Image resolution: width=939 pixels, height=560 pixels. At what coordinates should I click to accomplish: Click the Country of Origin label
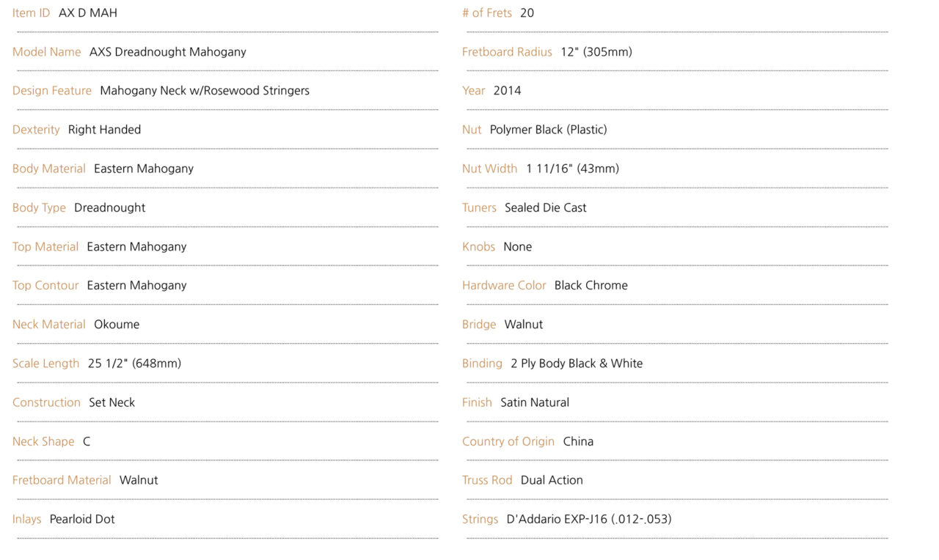[508, 441]
